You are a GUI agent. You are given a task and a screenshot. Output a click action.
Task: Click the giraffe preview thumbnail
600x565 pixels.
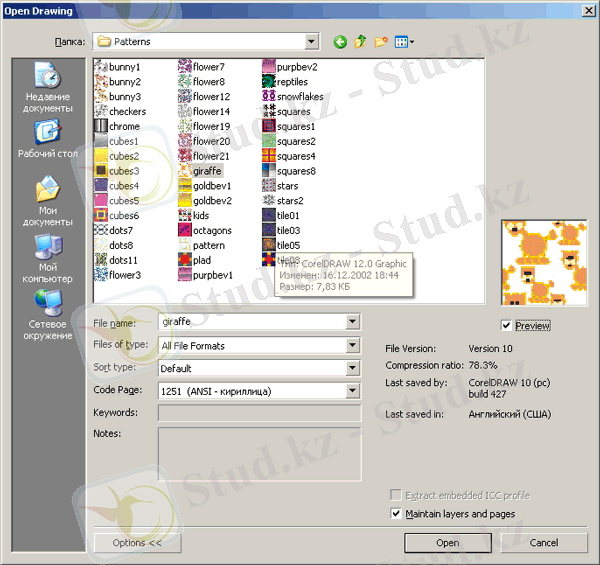pos(544,263)
